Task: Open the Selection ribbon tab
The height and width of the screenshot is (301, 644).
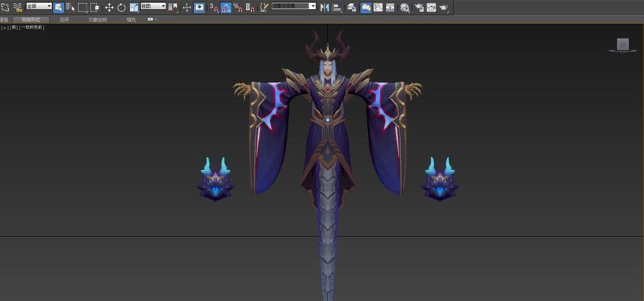Action: pos(65,20)
